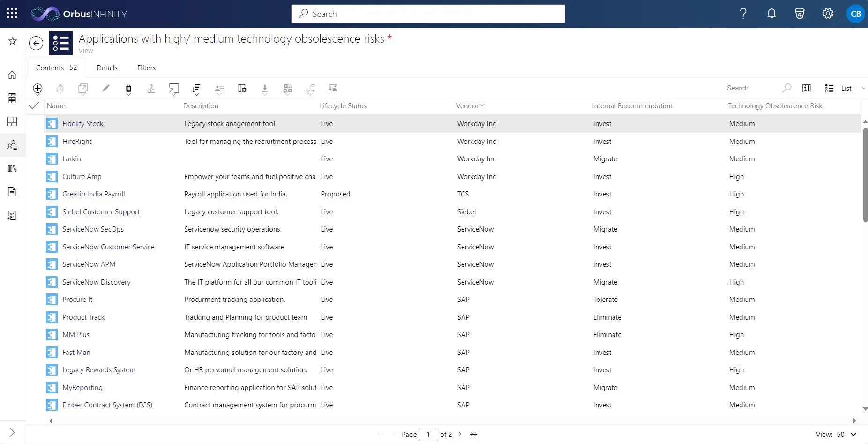Open the notifications bell
868x444 pixels.
[771, 14]
